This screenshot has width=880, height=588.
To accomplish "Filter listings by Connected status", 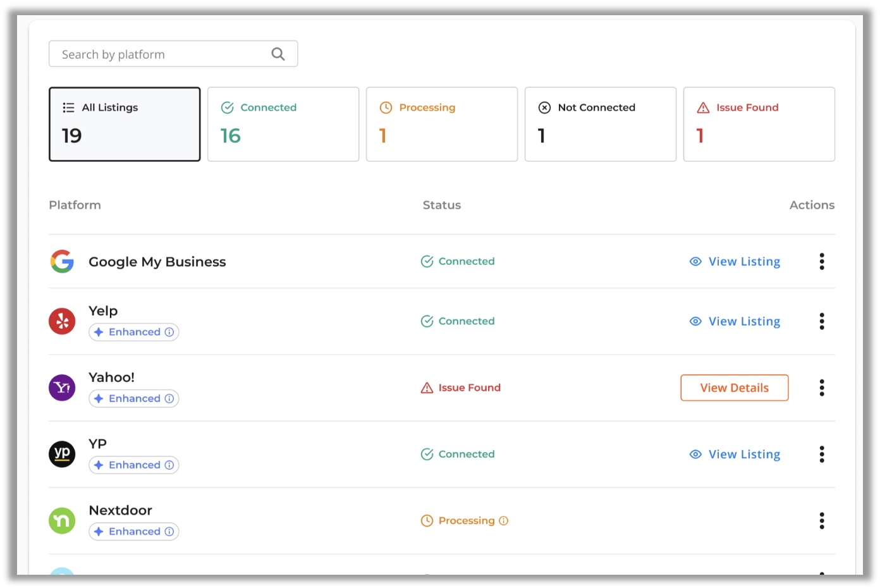I will point(283,124).
